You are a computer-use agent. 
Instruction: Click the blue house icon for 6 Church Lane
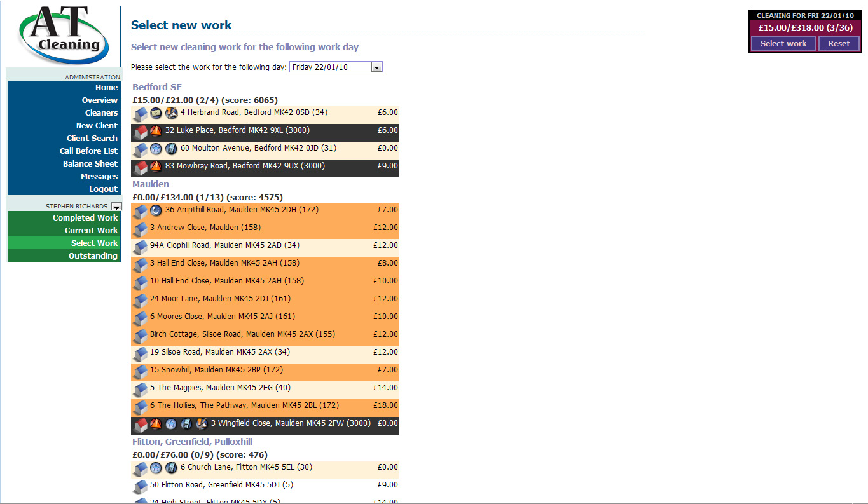click(141, 469)
